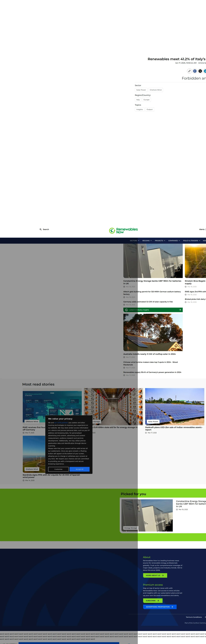Screen dimensions: 206x644
Task: Click clock icon under Statkraft story
Action: coord(146,433)
